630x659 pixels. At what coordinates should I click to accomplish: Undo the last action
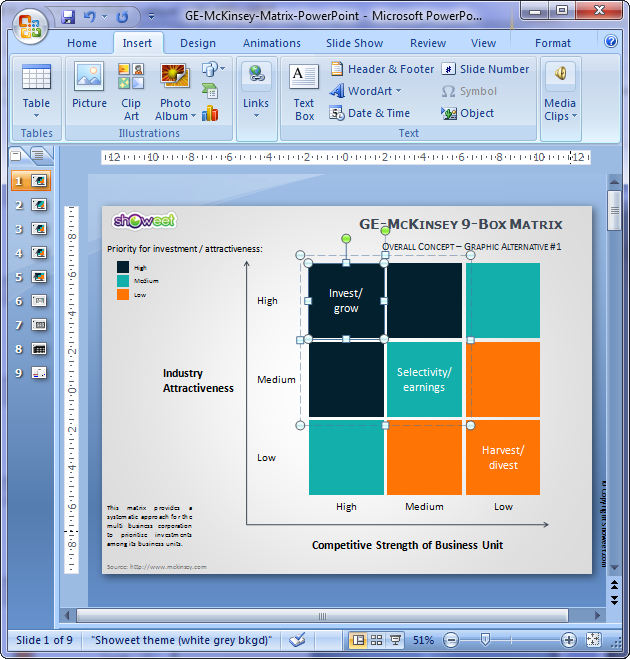coord(90,17)
